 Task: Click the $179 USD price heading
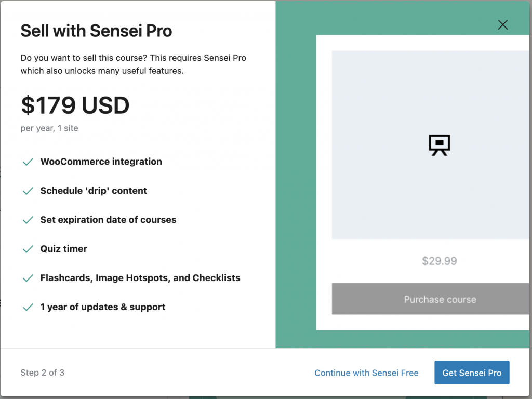pos(75,105)
